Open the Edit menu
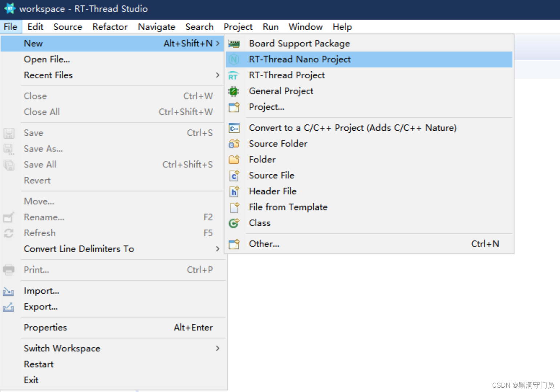The height and width of the screenshot is (392, 560). tap(35, 27)
